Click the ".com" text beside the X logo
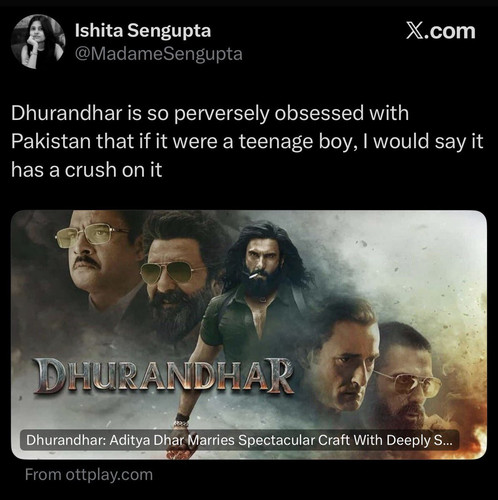This screenshot has height=500, width=498. pyautogui.click(x=449, y=31)
